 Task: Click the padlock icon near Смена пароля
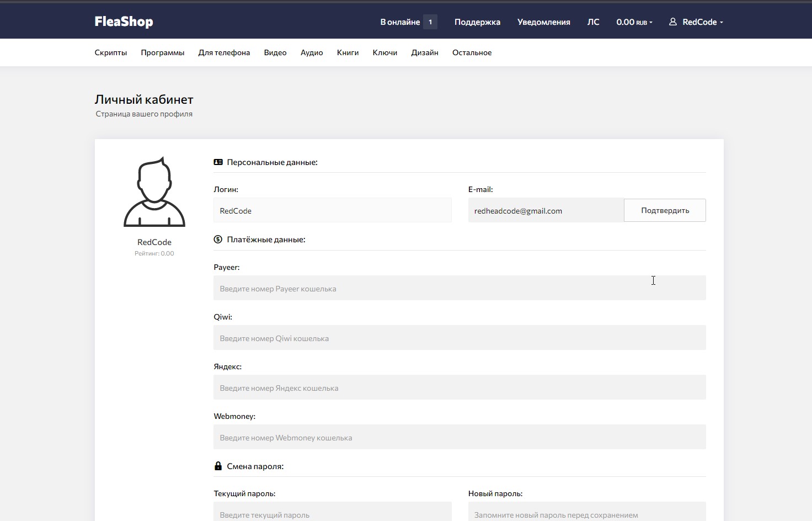[218, 466]
